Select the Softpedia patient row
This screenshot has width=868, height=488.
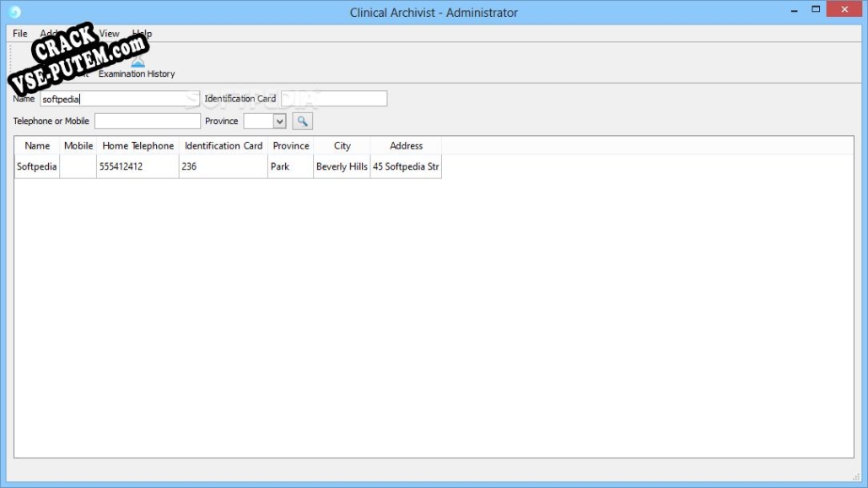pos(37,167)
